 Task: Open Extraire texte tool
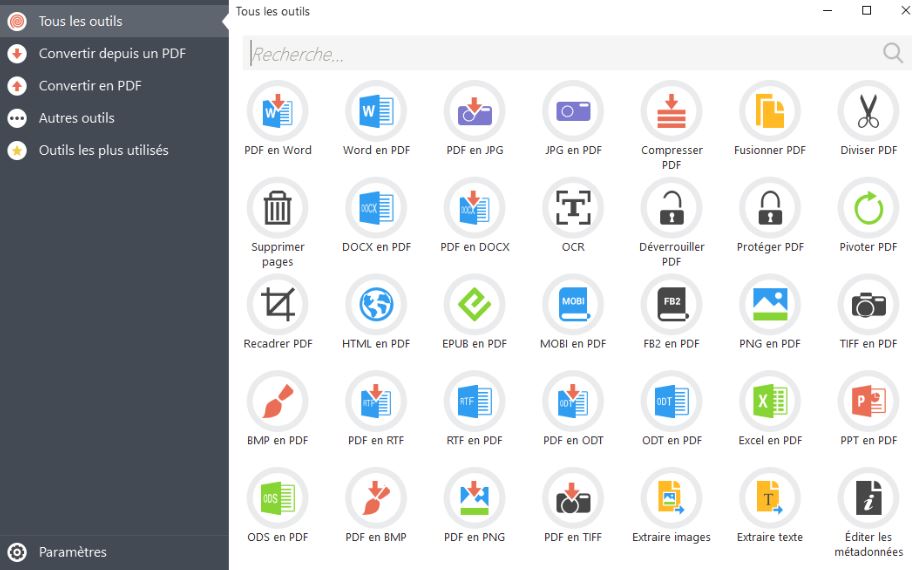(770, 498)
